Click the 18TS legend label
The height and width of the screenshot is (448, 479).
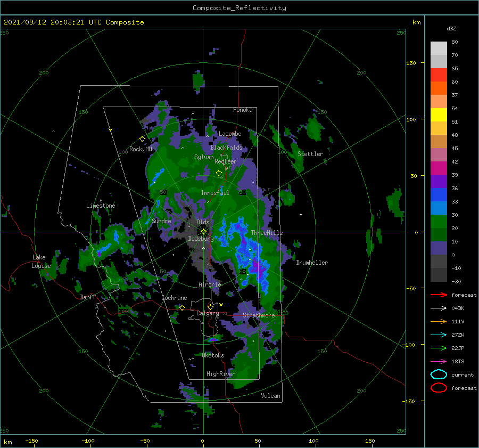[458, 362]
